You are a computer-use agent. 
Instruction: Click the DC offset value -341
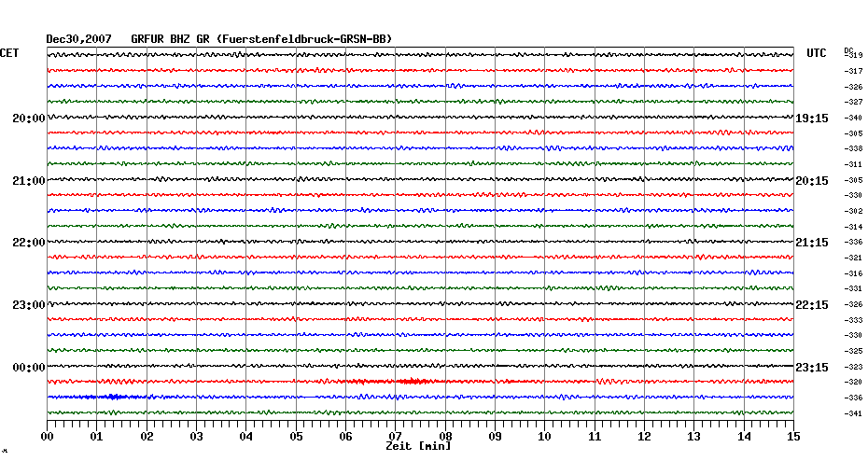(x=854, y=414)
